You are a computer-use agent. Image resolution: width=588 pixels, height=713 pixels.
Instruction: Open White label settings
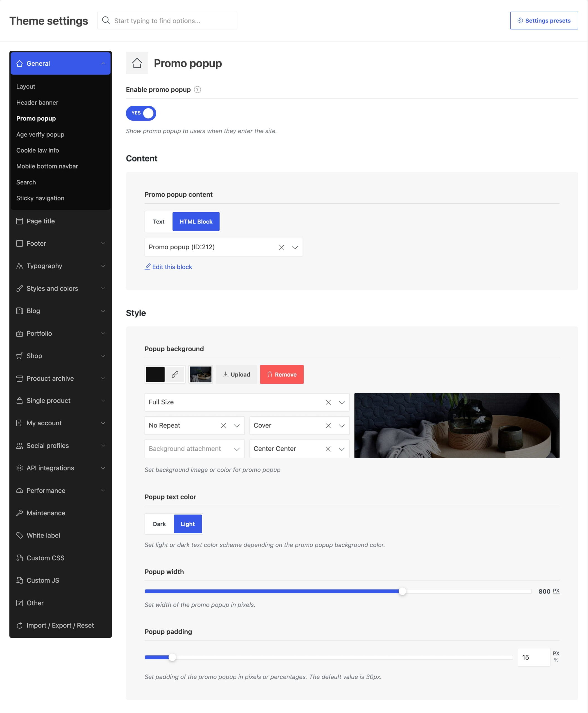point(60,535)
